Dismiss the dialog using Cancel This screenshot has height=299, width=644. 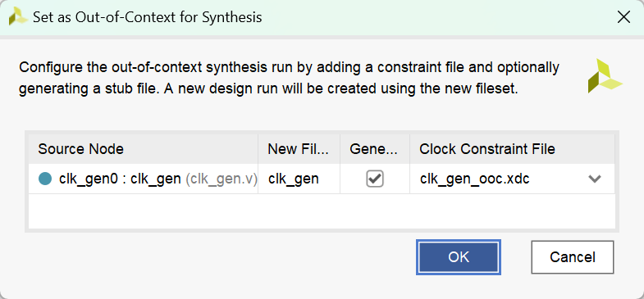tap(572, 257)
